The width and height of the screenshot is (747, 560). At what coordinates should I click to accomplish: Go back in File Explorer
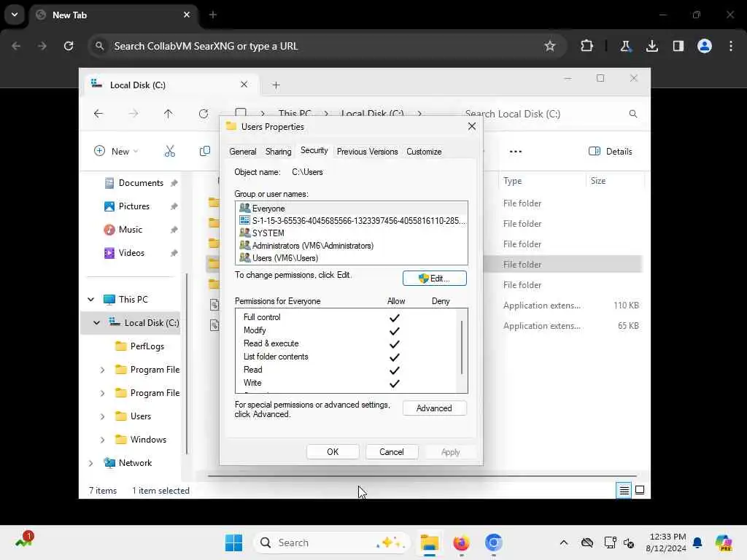(98, 113)
